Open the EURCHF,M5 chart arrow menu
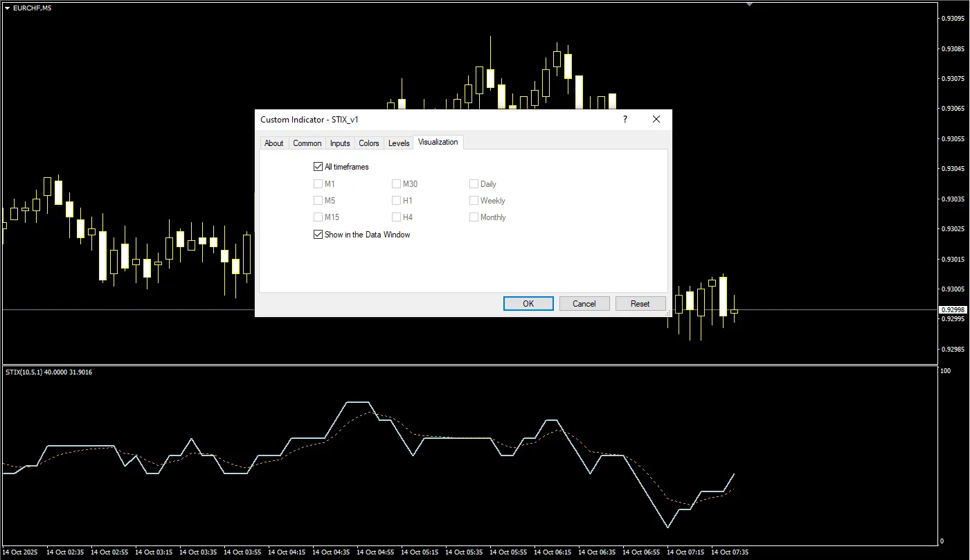This screenshot has height=560, width=970. pos(7,8)
